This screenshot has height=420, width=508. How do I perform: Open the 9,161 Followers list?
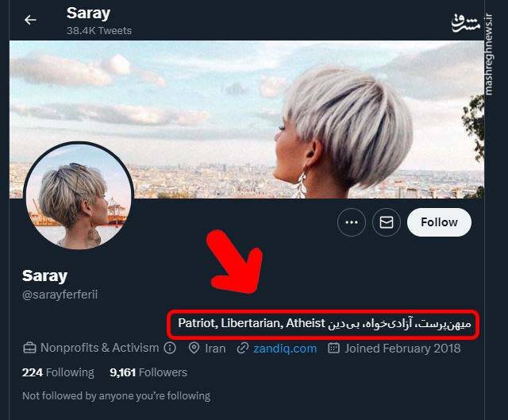pyautogui.click(x=148, y=372)
